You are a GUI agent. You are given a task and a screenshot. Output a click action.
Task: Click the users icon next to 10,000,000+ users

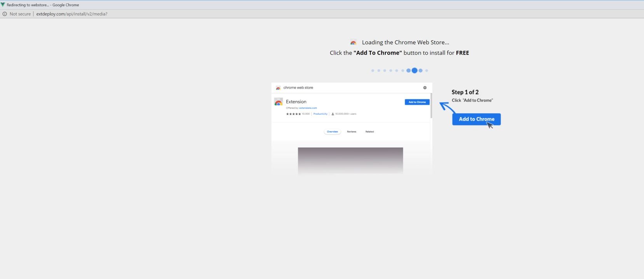pyautogui.click(x=332, y=114)
